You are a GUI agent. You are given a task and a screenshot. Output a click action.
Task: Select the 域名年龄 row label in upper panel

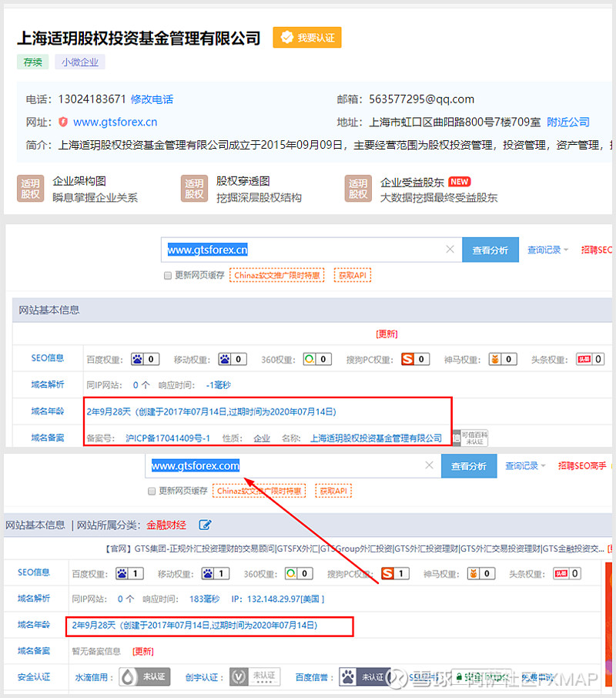pyautogui.click(x=48, y=411)
